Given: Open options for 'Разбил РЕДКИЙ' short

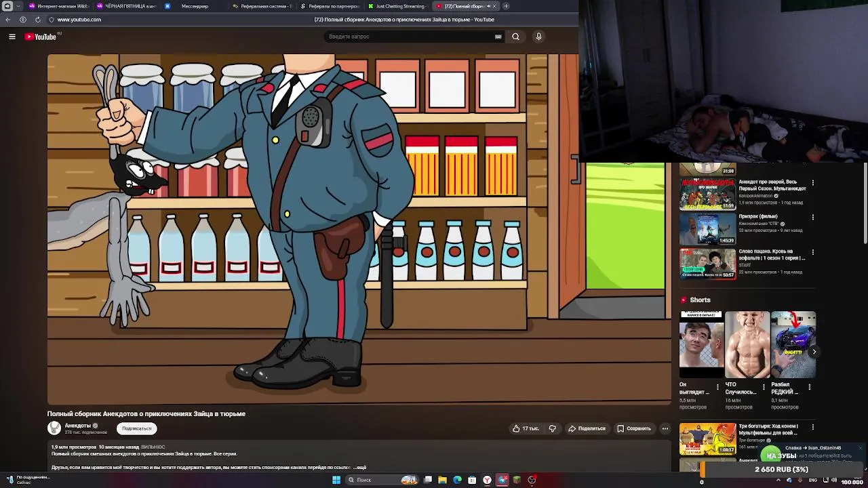Looking at the screenshot, I should coord(809,387).
